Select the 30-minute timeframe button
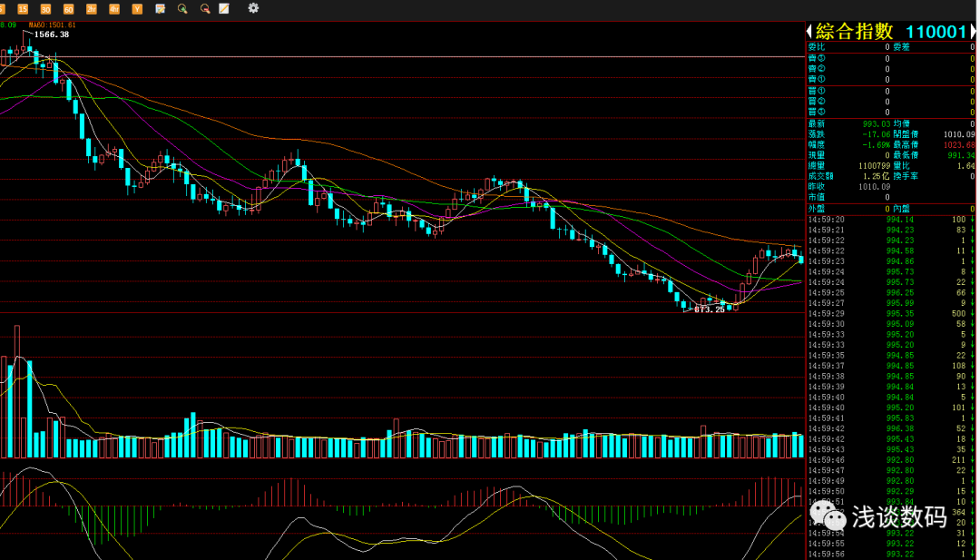This screenshot has width=980, height=560. (45, 9)
